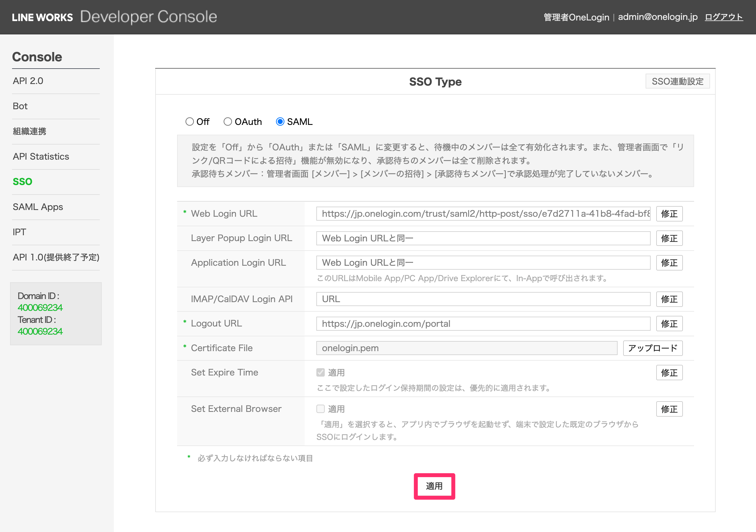Open SAML Apps in the sidebar
756x532 pixels.
38,207
